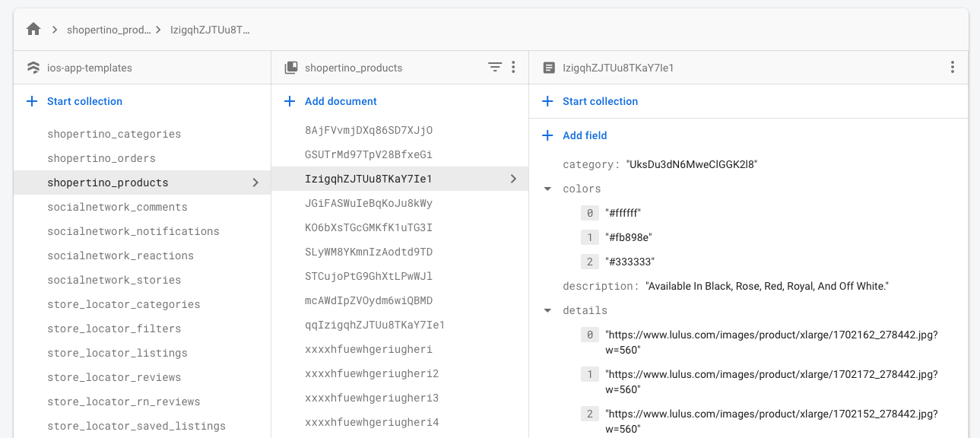
Task: Click the document icon in the right panel header
Action: pos(549,68)
